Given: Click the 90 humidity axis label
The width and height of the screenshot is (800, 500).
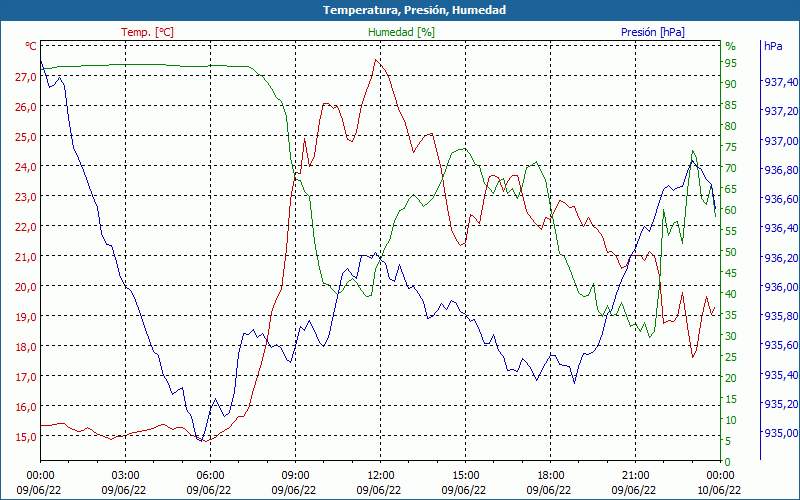Looking at the screenshot, I should (731, 84).
